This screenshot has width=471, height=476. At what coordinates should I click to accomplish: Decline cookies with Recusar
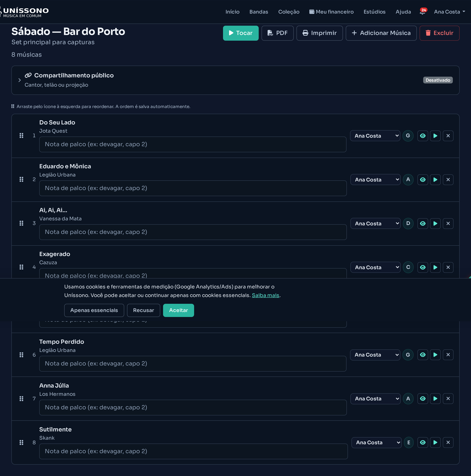(143, 310)
